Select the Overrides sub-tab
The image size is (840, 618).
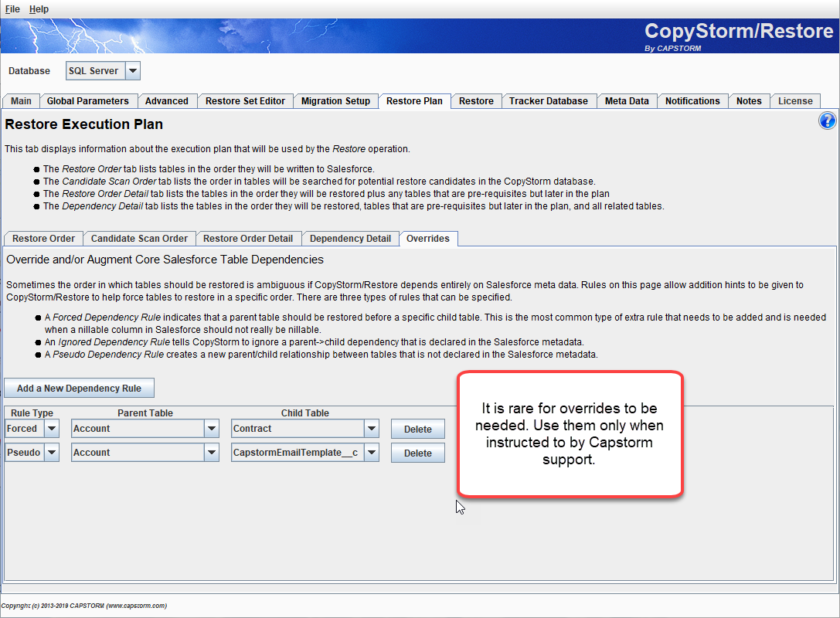(428, 239)
